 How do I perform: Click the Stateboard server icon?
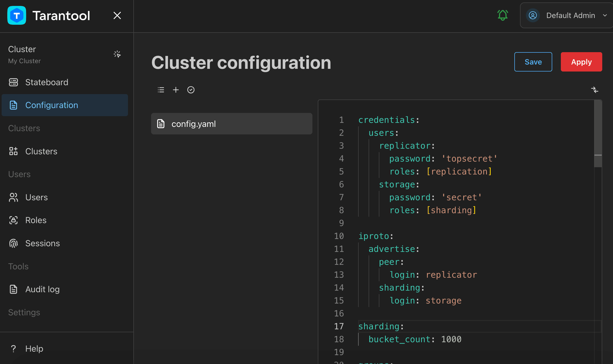13,82
